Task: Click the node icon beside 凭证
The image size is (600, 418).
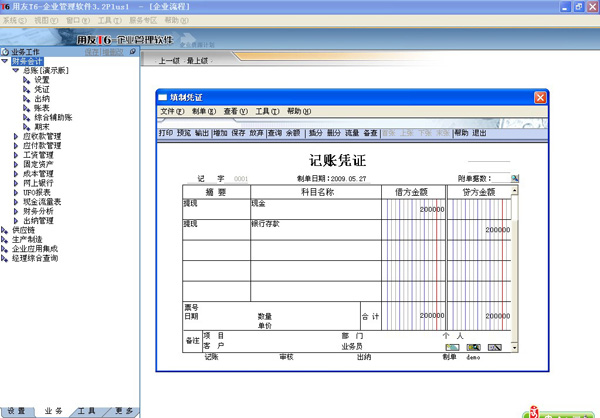Action: pyautogui.click(x=26, y=90)
